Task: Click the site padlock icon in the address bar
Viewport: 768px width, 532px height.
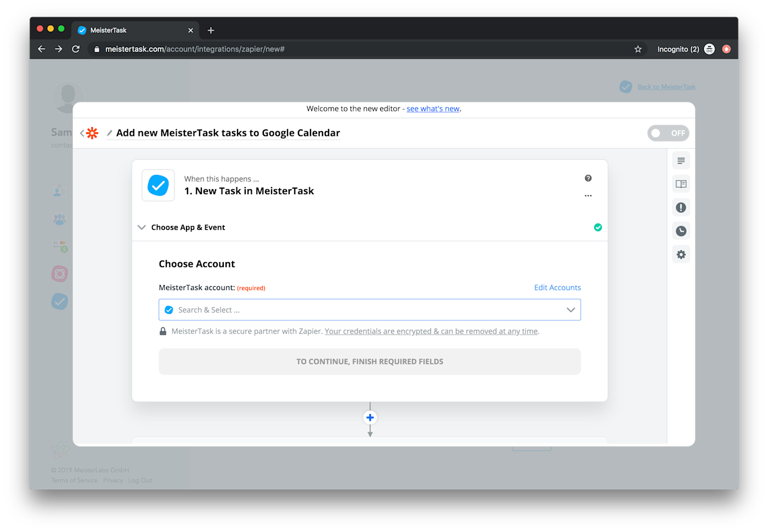Action: pos(97,49)
